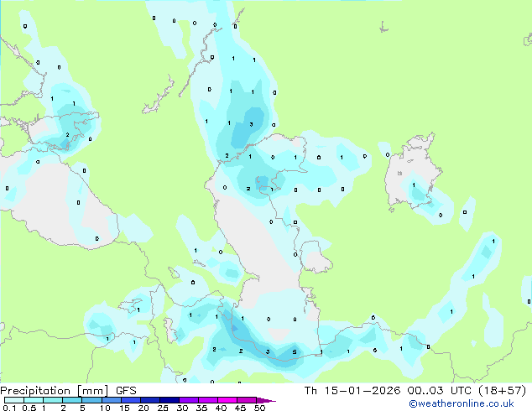The image size is (532, 411).
Task: Click the lightest 0.1–0.5 mm legend swatch
Action: [14, 400]
